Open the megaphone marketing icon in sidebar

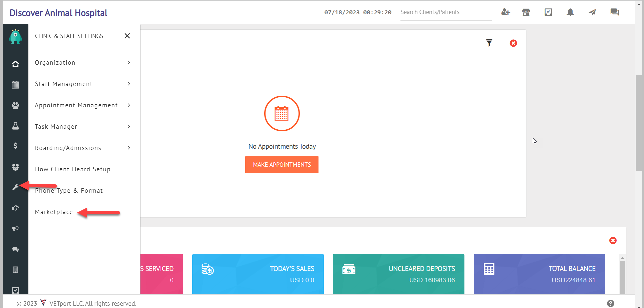pos(15,228)
